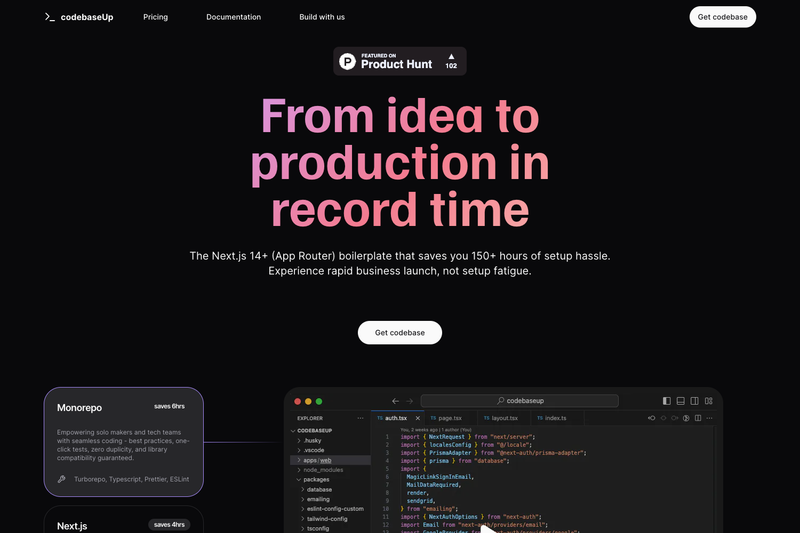Click 'Turborepo, Typescript, Prettier, ESLint' text
This screenshot has height=533, width=800.
[x=132, y=479]
